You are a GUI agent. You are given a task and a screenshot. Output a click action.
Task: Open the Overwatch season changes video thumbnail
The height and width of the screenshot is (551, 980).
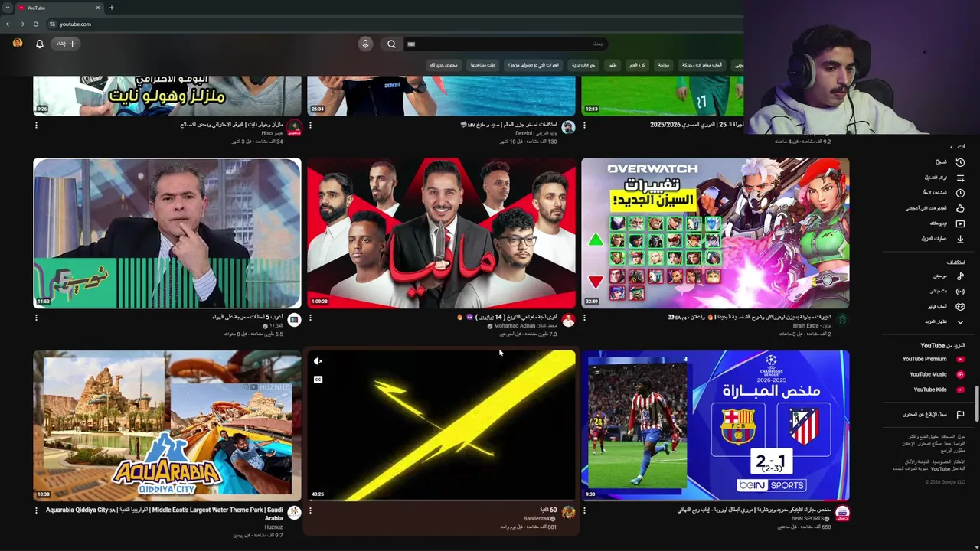pos(715,233)
